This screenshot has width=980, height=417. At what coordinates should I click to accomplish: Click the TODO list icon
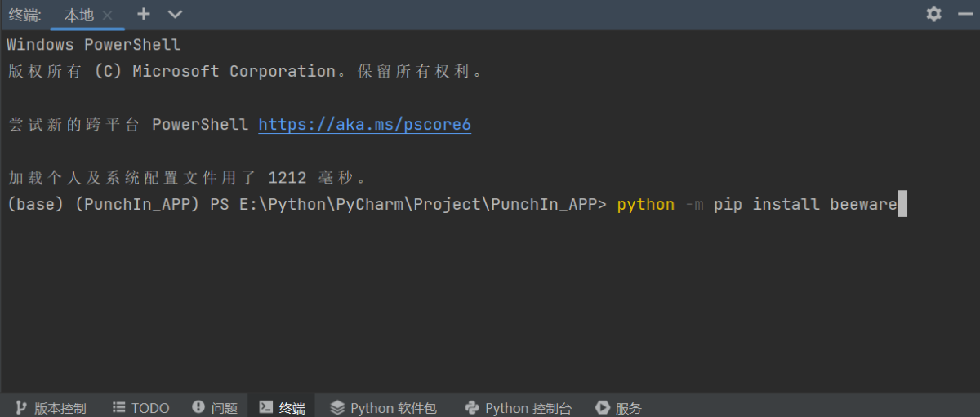pos(119,407)
